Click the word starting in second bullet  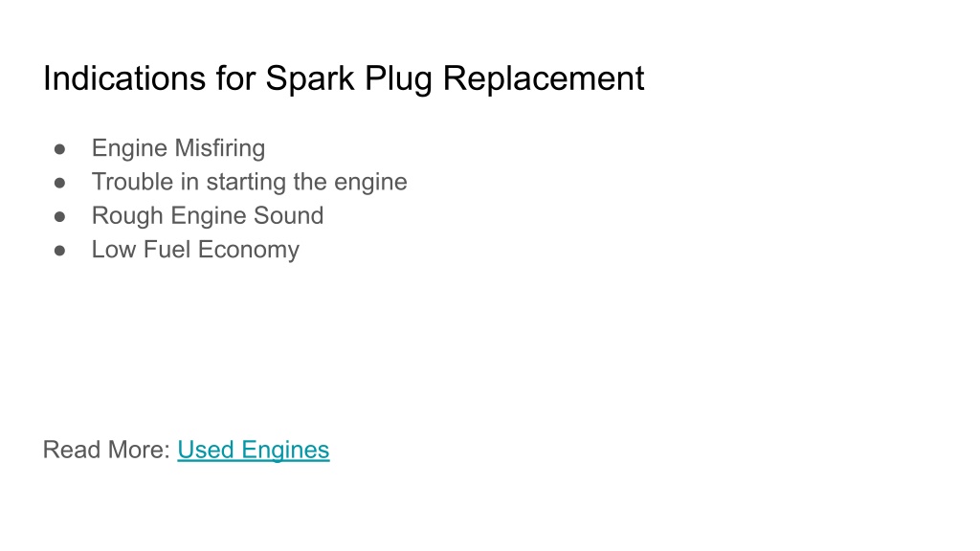tap(246, 183)
